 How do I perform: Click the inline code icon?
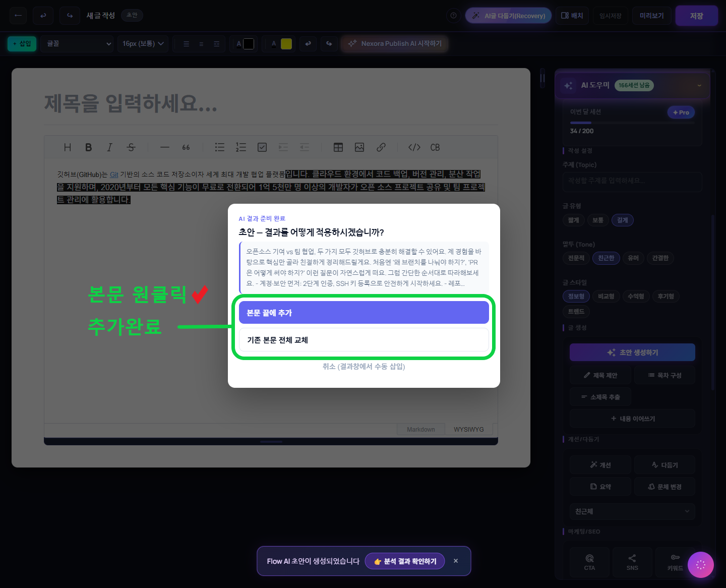(414, 147)
